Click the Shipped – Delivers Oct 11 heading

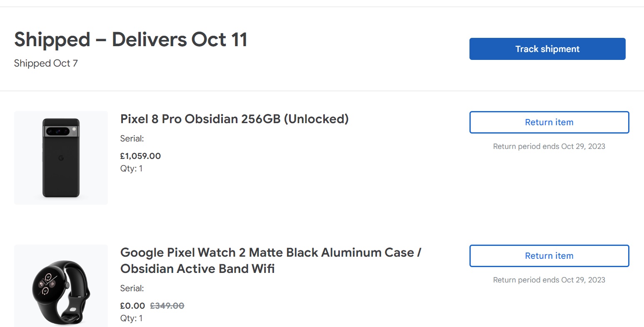point(131,40)
